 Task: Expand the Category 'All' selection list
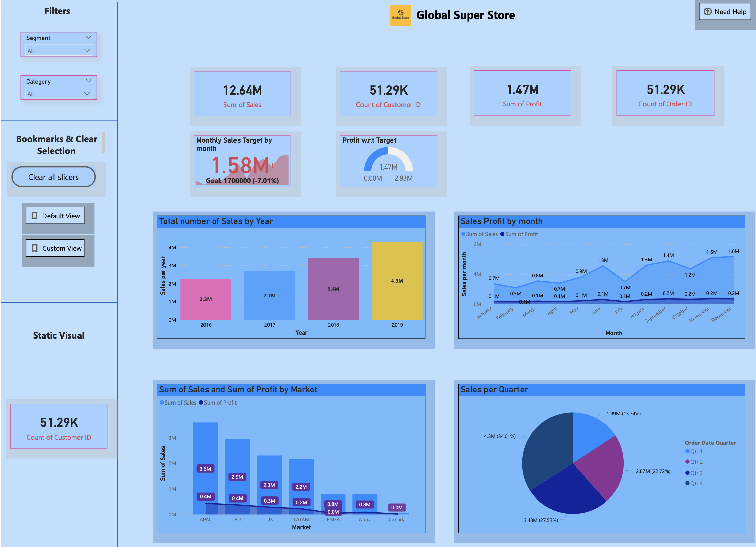[x=87, y=93]
